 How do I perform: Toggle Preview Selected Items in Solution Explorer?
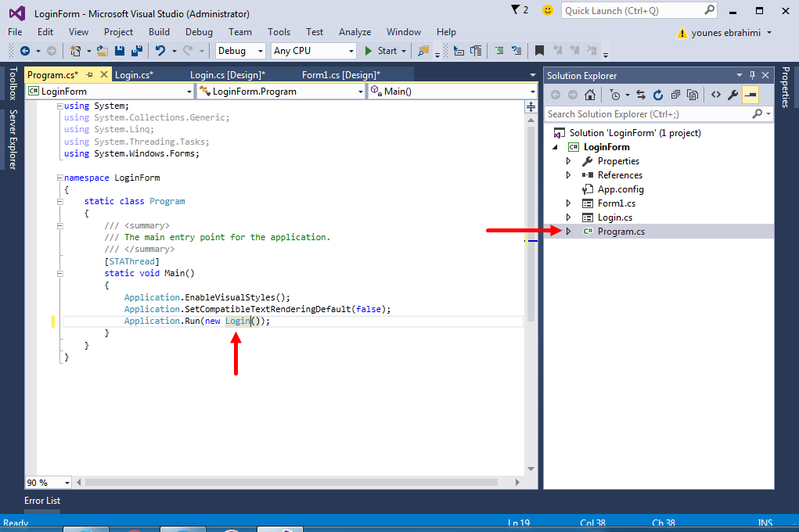(x=750, y=95)
